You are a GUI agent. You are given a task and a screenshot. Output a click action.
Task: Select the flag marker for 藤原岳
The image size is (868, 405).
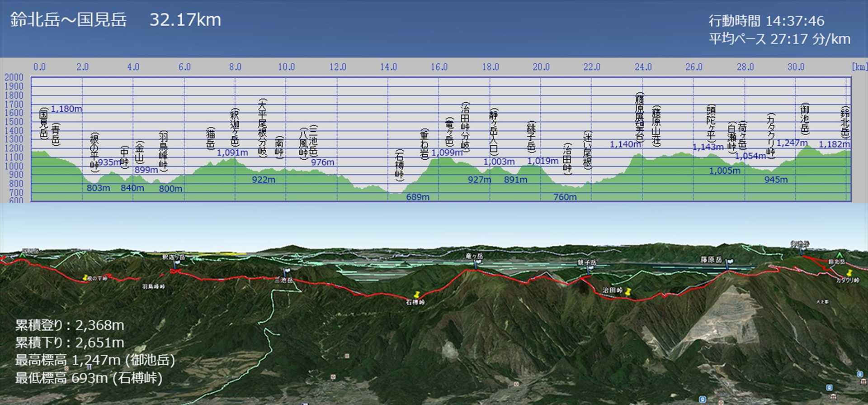[x=728, y=263]
